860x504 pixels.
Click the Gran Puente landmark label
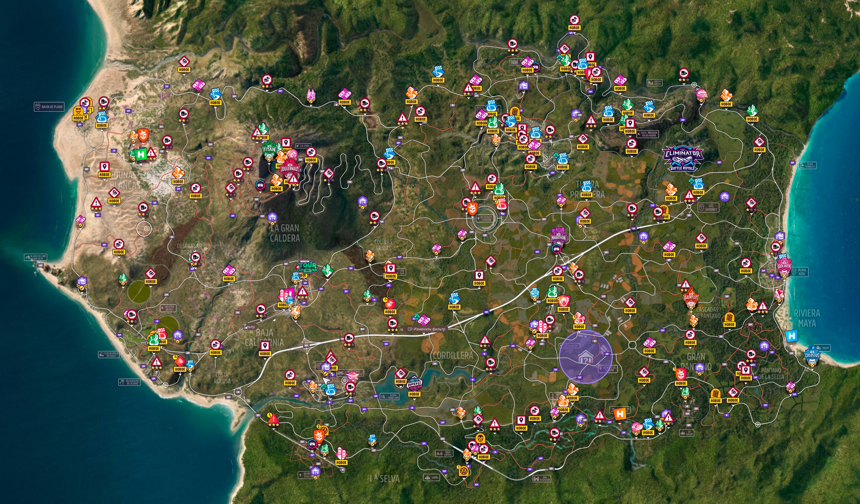(x=444, y=454)
